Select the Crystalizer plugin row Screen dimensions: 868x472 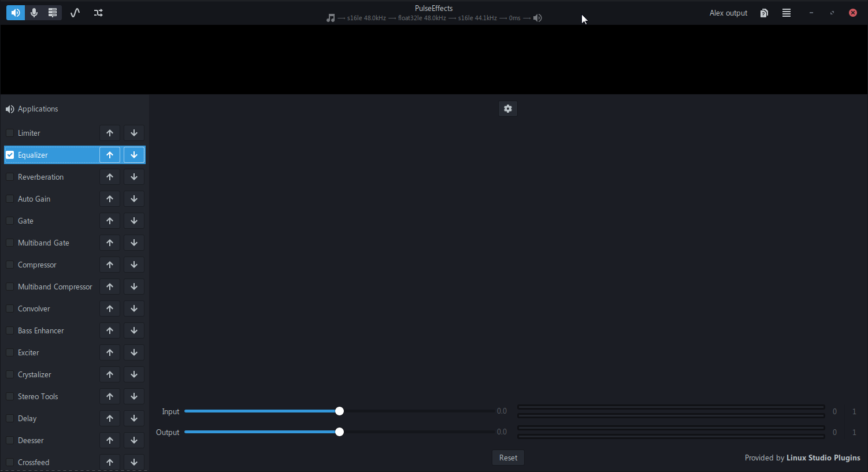pyautogui.click(x=75, y=374)
